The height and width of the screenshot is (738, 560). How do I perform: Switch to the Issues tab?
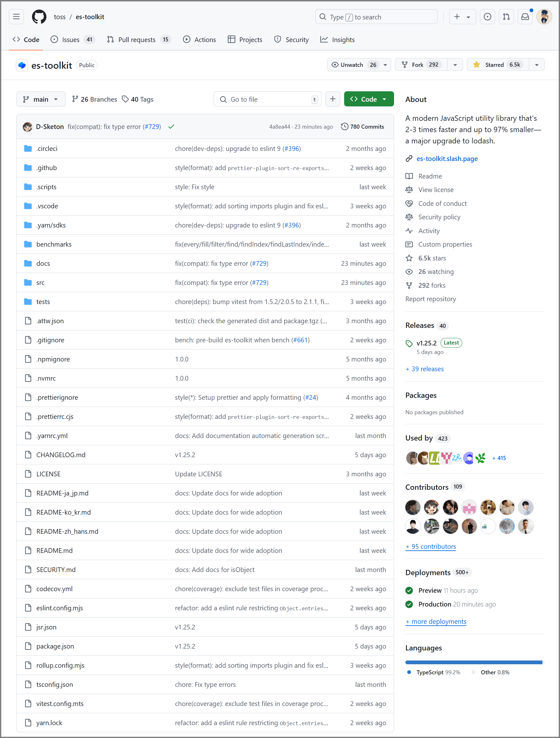click(x=73, y=40)
